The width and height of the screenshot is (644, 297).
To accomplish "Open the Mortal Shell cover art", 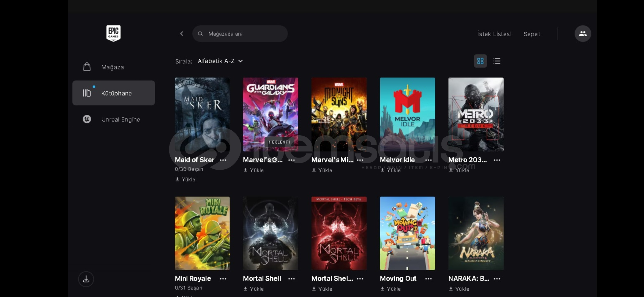I will [271, 233].
